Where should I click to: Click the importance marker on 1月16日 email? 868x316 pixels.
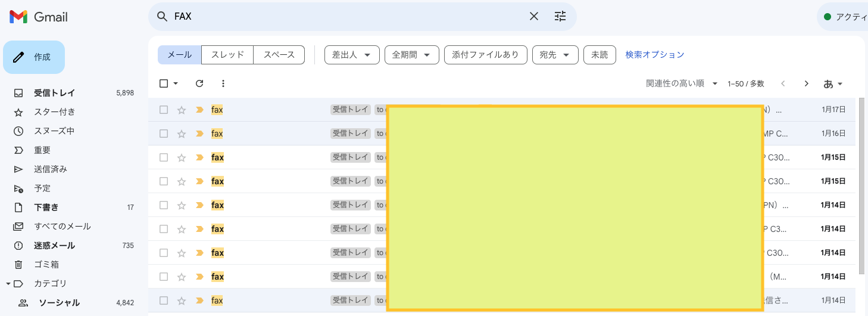pyautogui.click(x=199, y=134)
